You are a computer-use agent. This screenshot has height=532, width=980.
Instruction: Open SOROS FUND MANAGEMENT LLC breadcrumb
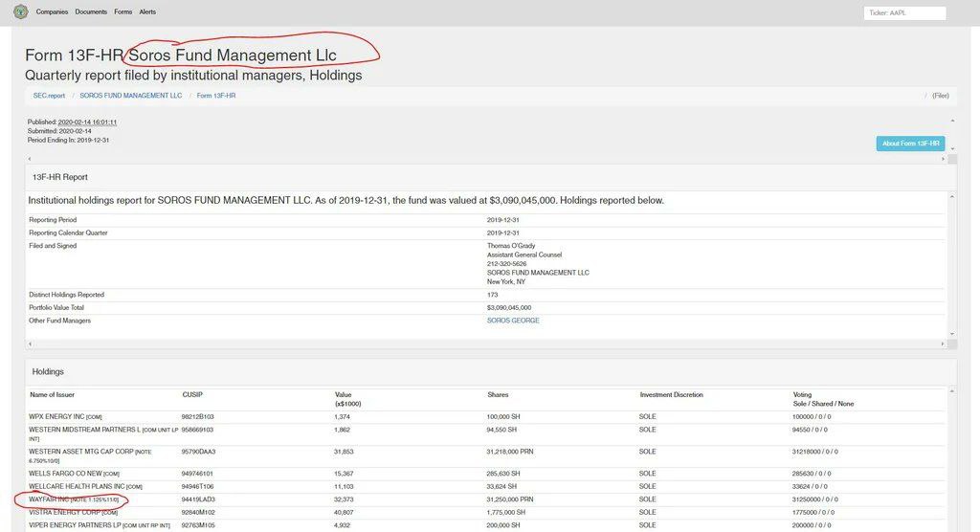click(x=130, y=96)
